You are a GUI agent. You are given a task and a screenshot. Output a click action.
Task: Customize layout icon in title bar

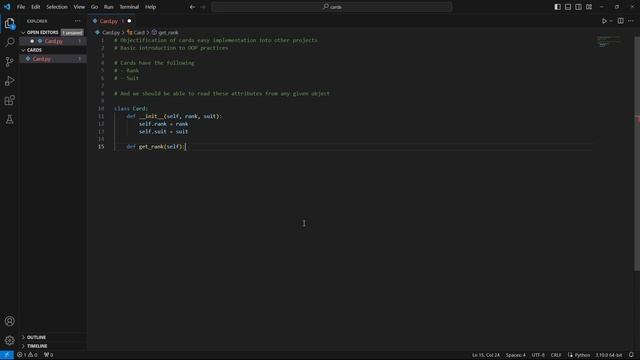tap(589, 7)
